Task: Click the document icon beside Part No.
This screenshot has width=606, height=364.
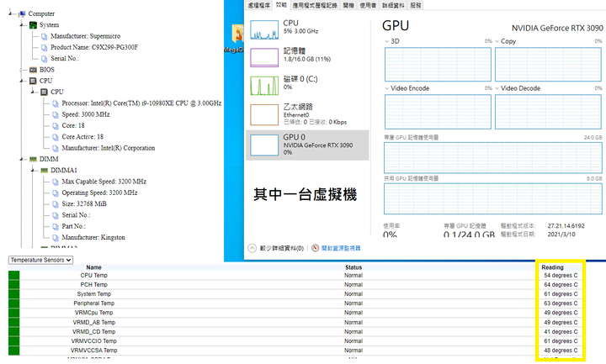Action: click(56, 227)
